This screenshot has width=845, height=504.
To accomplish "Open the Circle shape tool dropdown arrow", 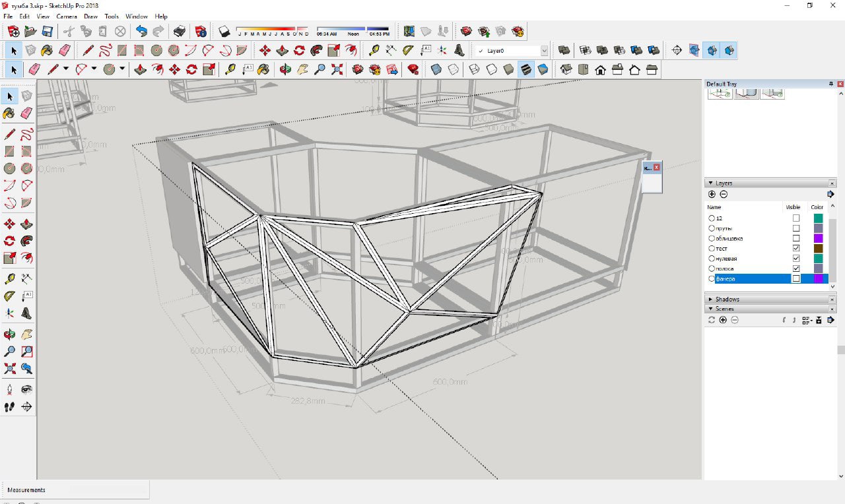I will (x=122, y=69).
